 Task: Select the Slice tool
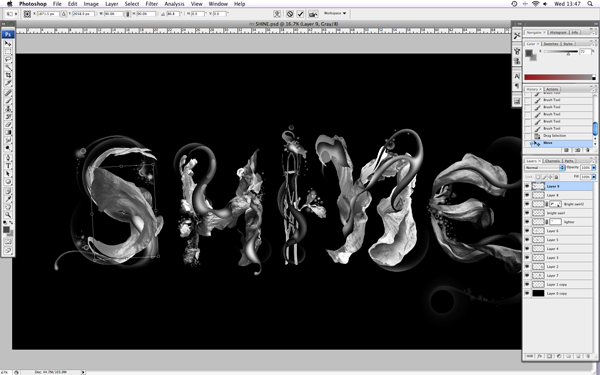coord(8,83)
